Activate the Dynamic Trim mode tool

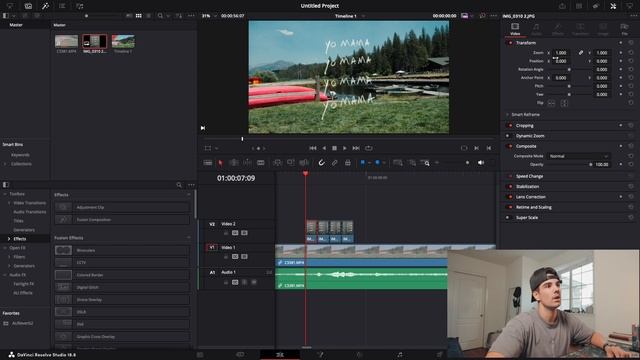(247, 163)
